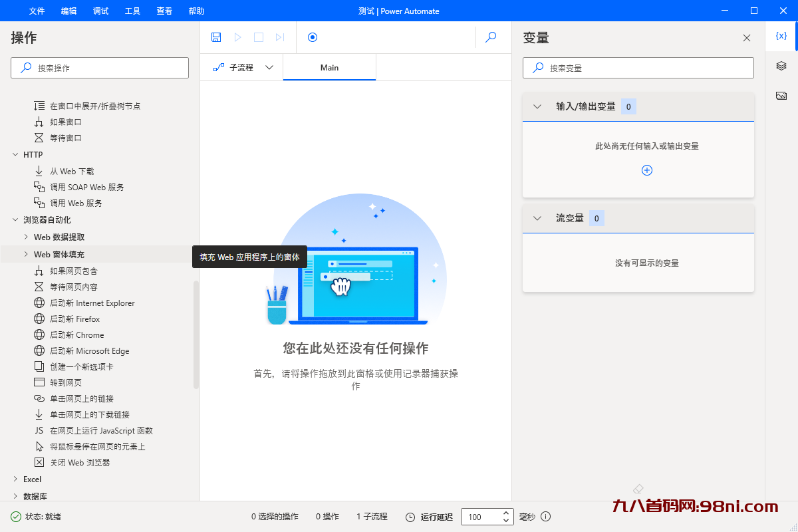798x532 pixels.
Task: Close the variables pane
Action: pos(746,38)
